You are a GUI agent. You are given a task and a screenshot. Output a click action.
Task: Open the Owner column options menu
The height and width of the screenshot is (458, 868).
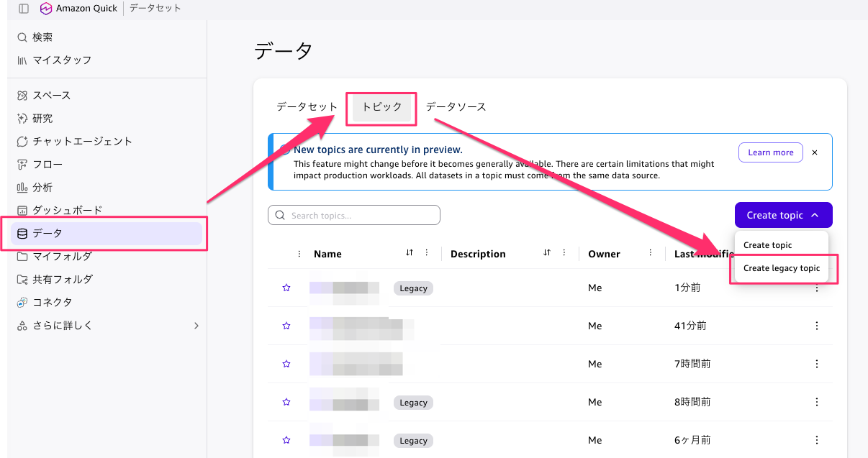651,253
